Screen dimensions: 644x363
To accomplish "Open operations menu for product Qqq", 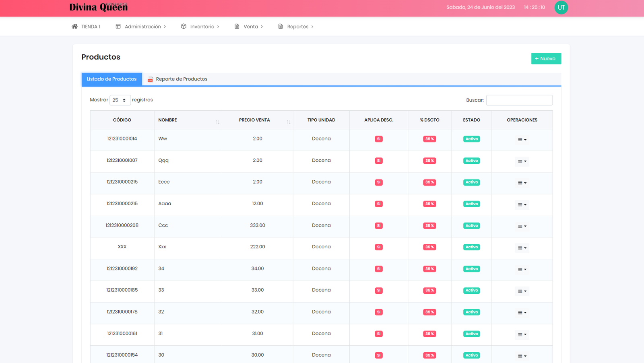I will (522, 161).
